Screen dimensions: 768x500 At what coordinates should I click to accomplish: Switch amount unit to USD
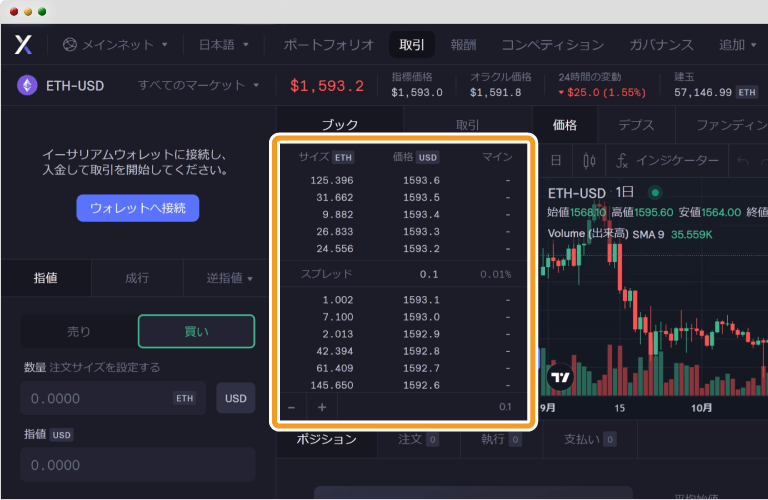click(x=236, y=398)
